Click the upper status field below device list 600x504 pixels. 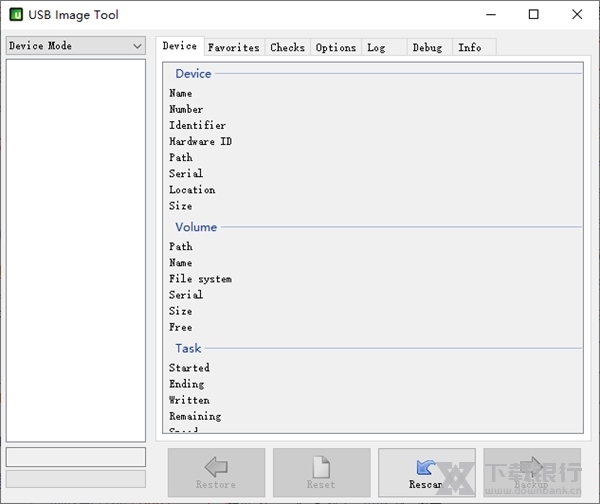click(x=76, y=457)
